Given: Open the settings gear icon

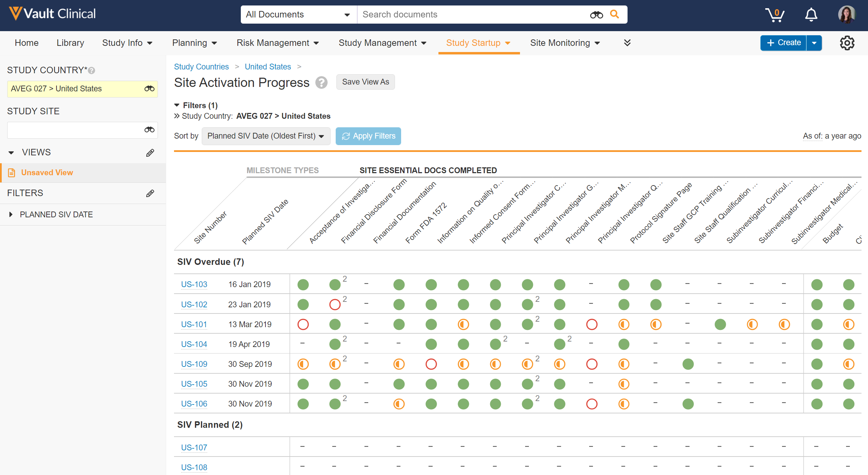Looking at the screenshot, I should pos(847,43).
